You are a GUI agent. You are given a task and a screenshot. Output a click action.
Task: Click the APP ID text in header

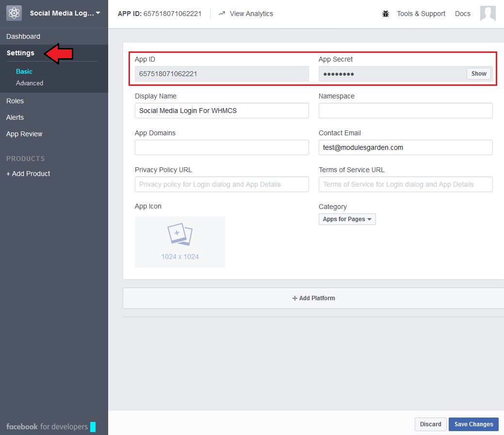pos(160,14)
